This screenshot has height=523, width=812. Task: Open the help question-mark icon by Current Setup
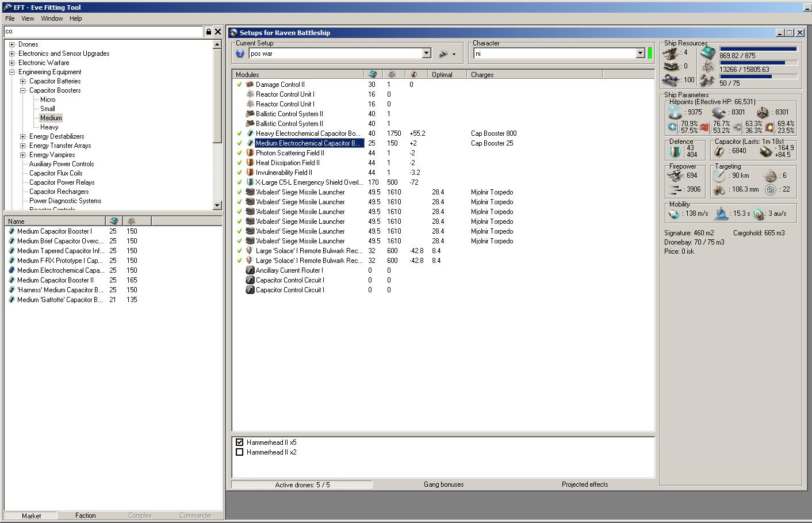click(240, 54)
